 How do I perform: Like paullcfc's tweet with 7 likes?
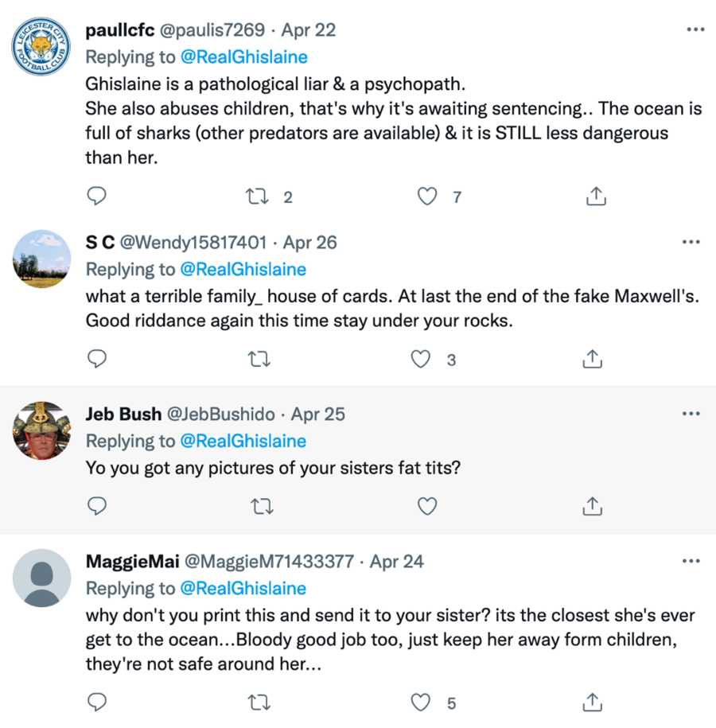point(428,196)
